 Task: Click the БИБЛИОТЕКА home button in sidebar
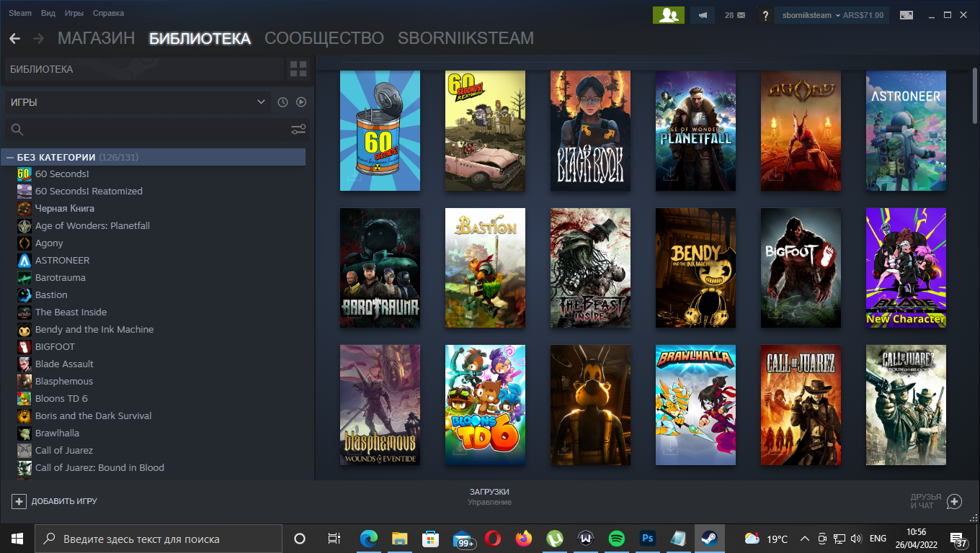coord(144,69)
